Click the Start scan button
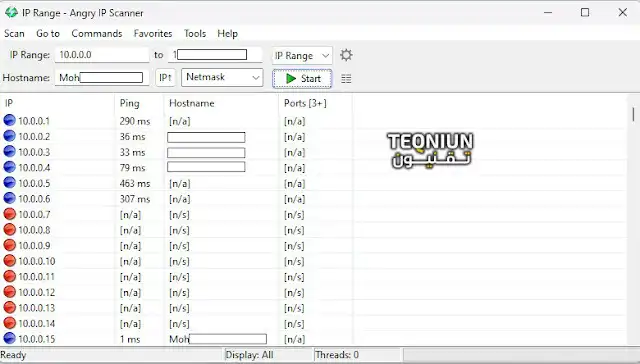 [x=302, y=78]
